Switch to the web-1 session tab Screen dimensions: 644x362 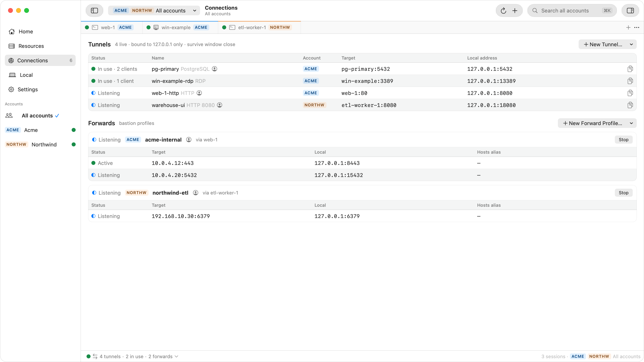[x=112, y=28]
